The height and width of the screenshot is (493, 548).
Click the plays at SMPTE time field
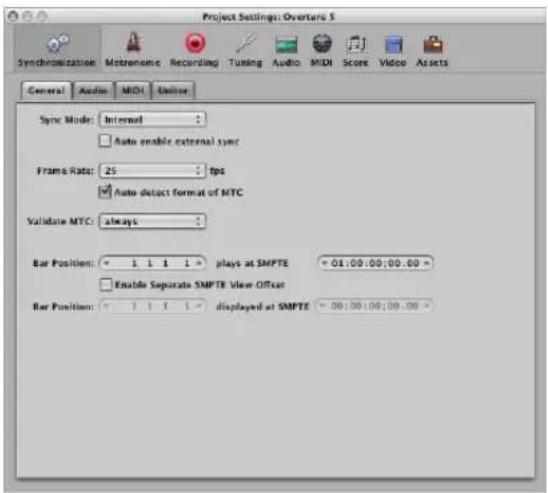pos(375,263)
